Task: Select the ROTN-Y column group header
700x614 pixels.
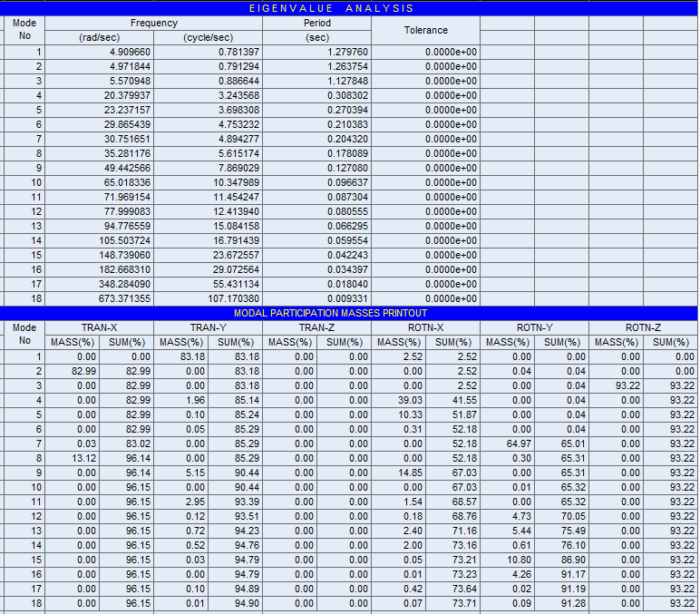Action: click(x=535, y=327)
